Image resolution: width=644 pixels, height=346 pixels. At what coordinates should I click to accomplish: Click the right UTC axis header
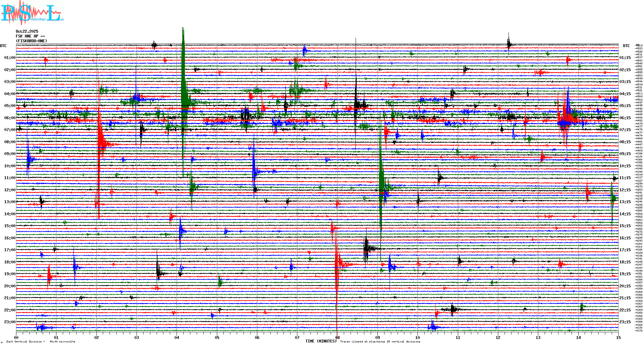click(626, 46)
